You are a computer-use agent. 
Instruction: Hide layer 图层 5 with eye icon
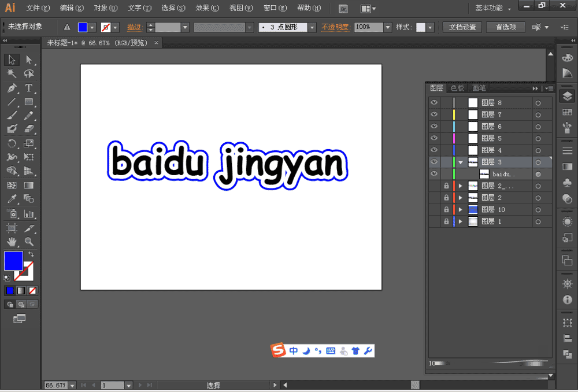(x=434, y=138)
